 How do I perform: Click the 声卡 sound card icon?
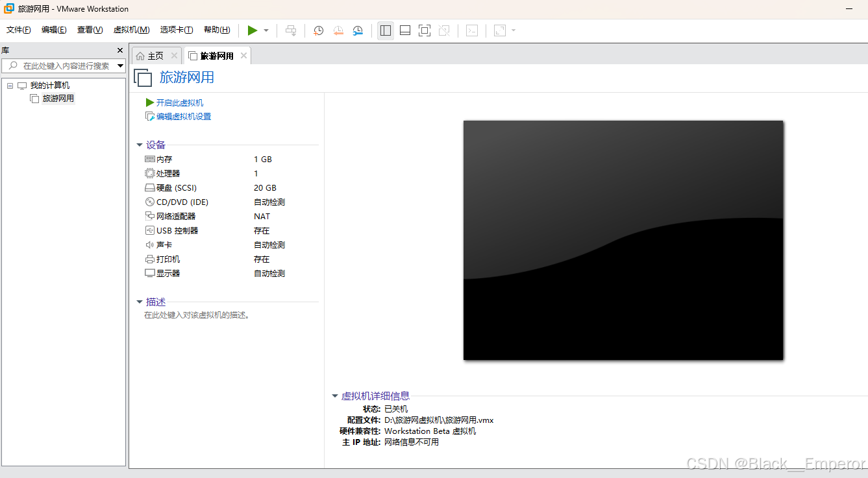150,245
